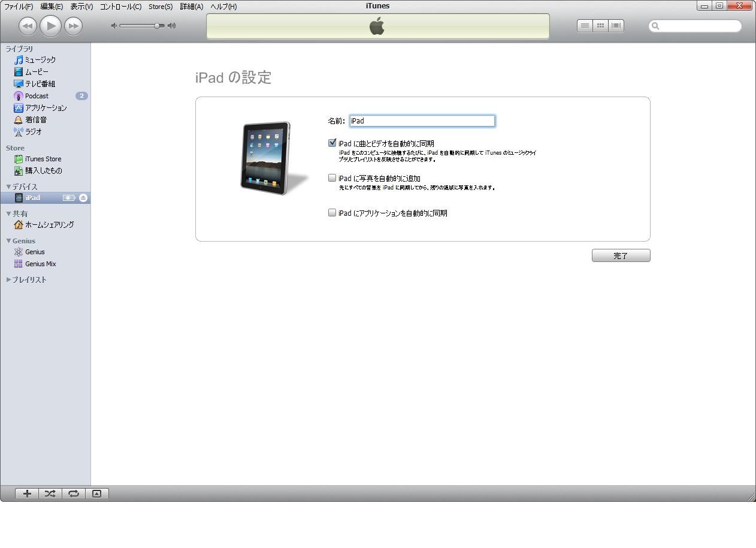This screenshot has width=756, height=548.
Task: Collapse the デバイス section
Action: 8,186
